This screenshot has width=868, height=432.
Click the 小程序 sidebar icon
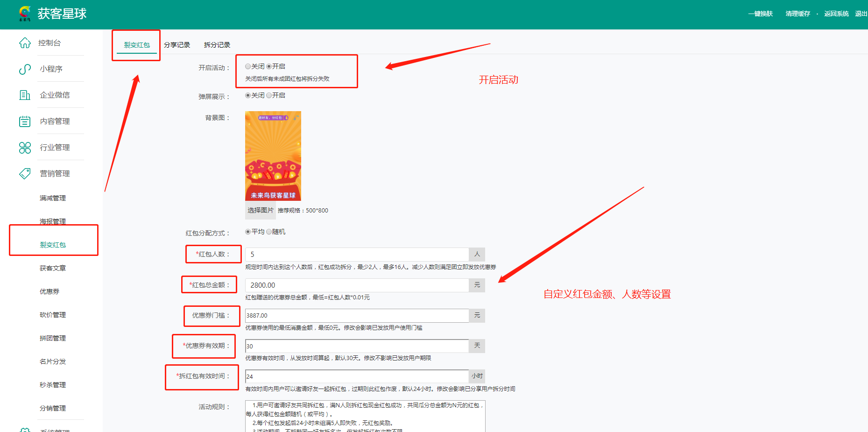25,69
